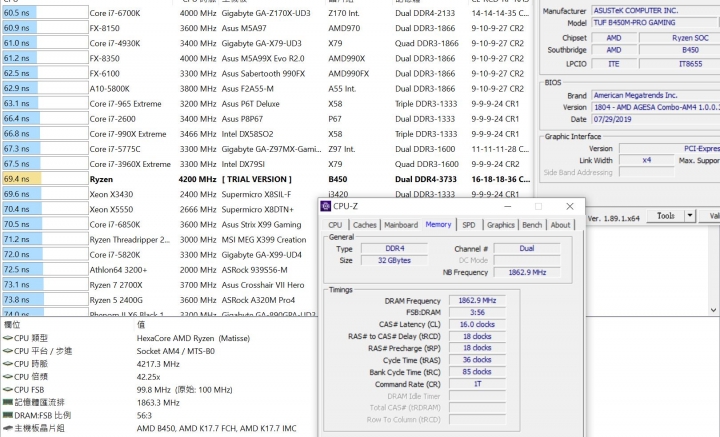Select the Core i7-2600 row
Viewport: 720px width, 437px height.
266,118
